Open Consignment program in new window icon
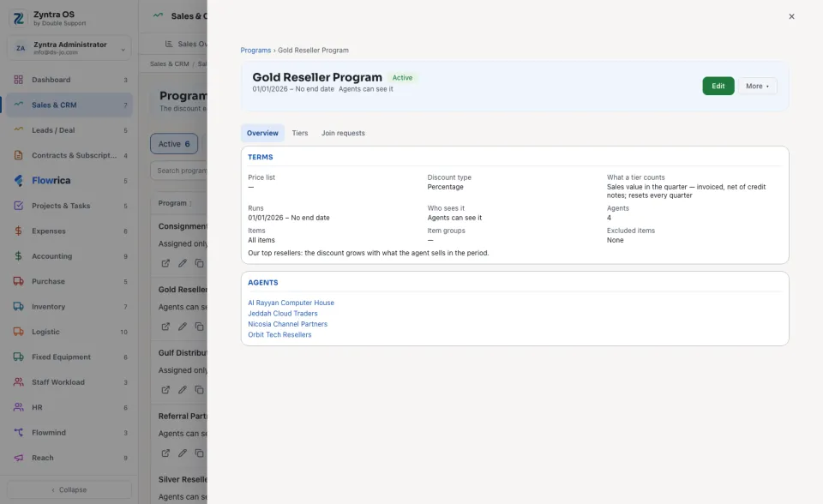The height and width of the screenshot is (504, 823). (165, 263)
